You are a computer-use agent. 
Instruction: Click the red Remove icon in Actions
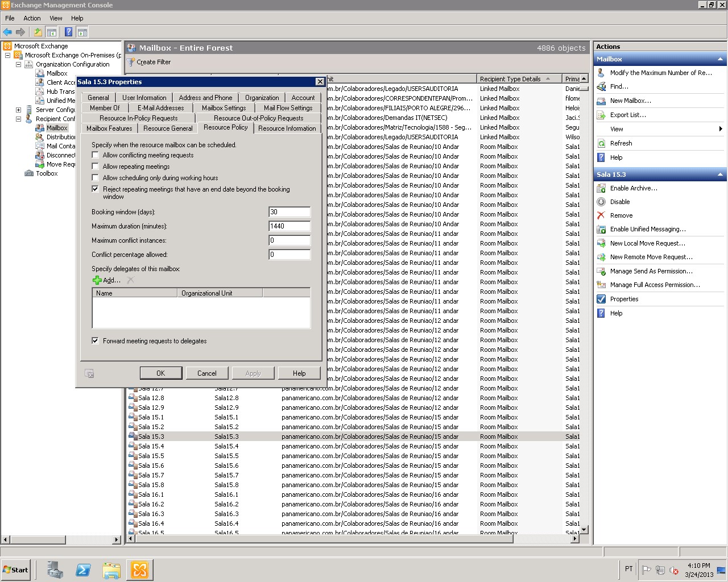[x=601, y=215]
